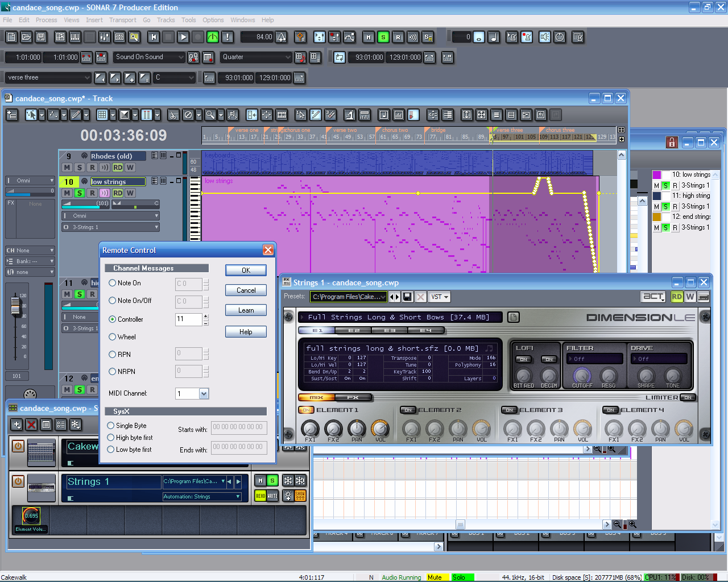Select the Scissors split tool
The height and width of the screenshot is (582, 728).
(x=173, y=115)
